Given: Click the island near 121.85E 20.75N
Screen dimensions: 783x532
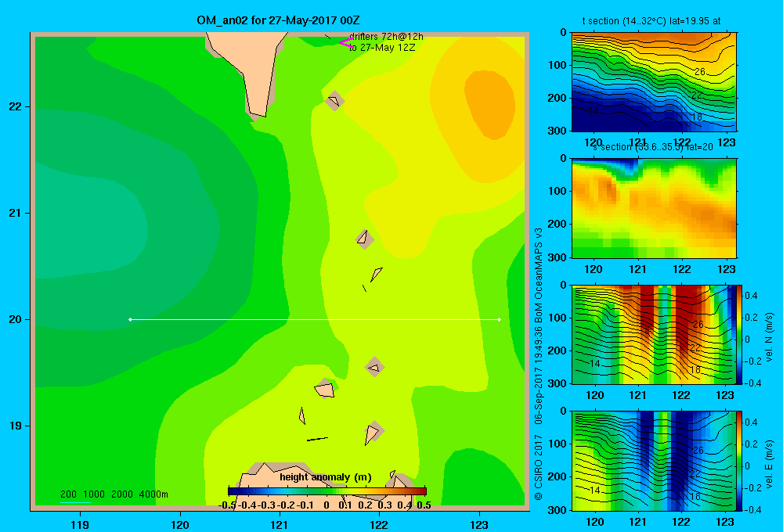Looking at the screenshot, I should pyautogui.click(x=365, y=239).
